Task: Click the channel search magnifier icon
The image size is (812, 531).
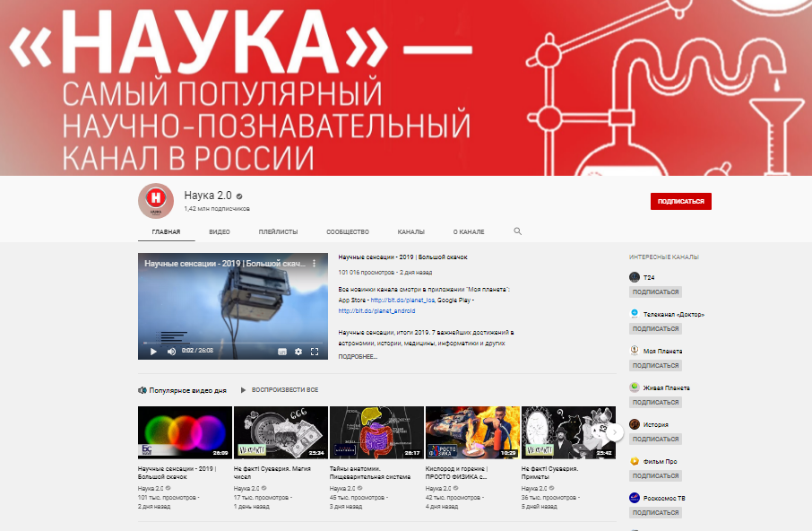Action: (517, 231)
